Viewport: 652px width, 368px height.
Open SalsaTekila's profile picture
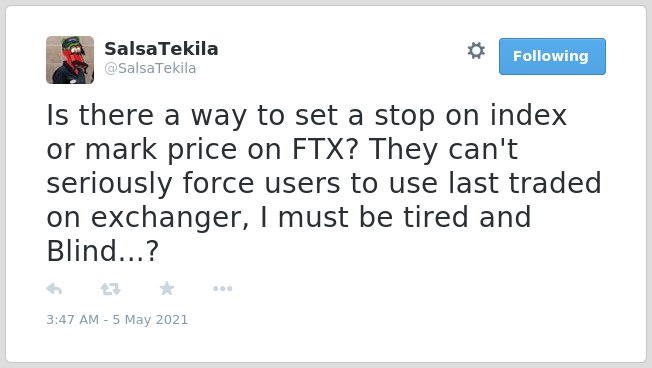coord(70,60)
